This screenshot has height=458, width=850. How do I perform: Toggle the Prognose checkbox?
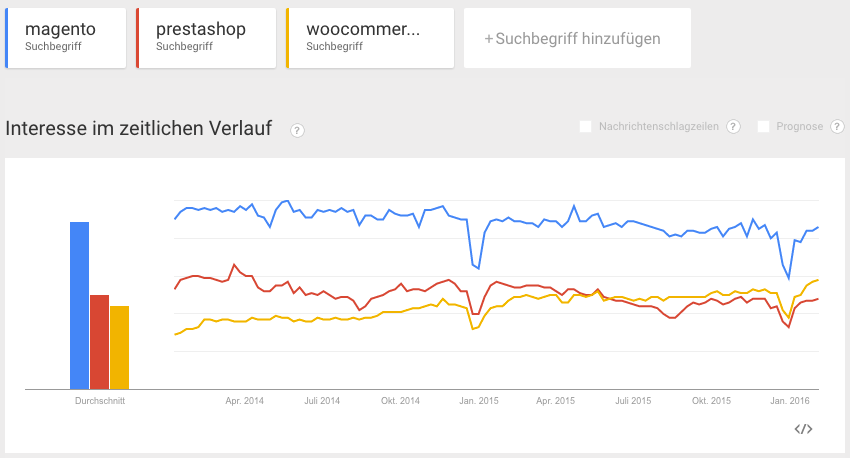764,126
